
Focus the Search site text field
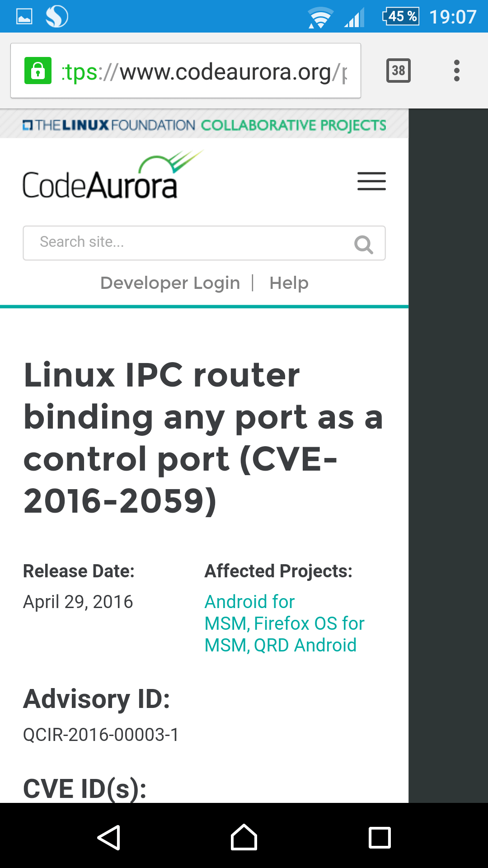(x=190, y=243)
